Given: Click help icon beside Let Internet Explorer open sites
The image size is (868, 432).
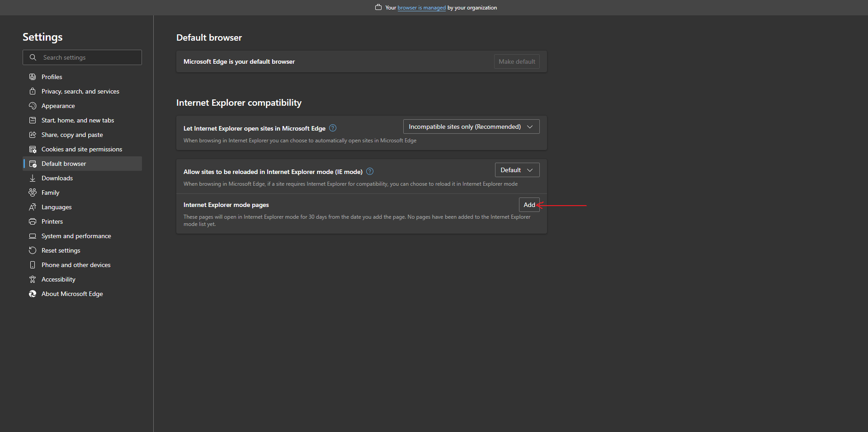Looking at the screenshot, I should 333,128.
